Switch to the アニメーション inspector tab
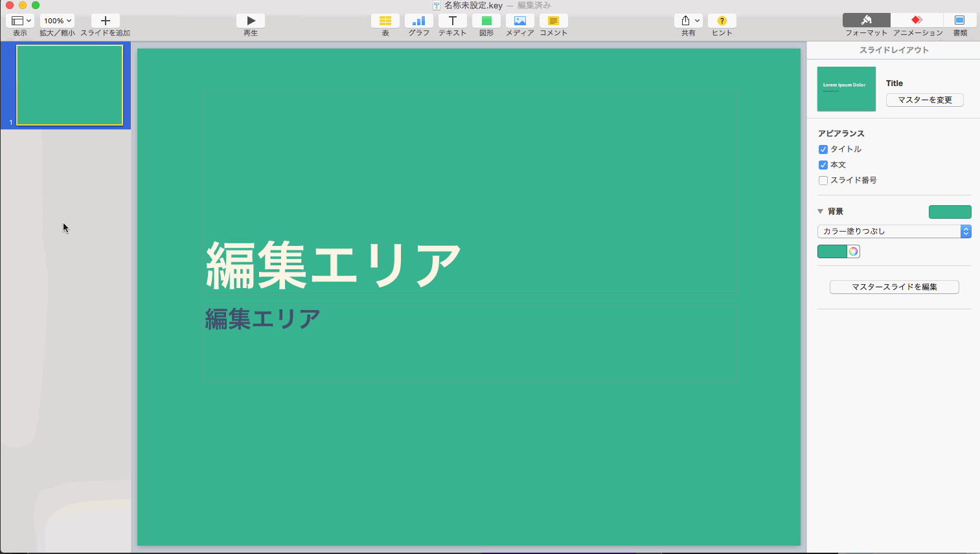 coord(917,20)
